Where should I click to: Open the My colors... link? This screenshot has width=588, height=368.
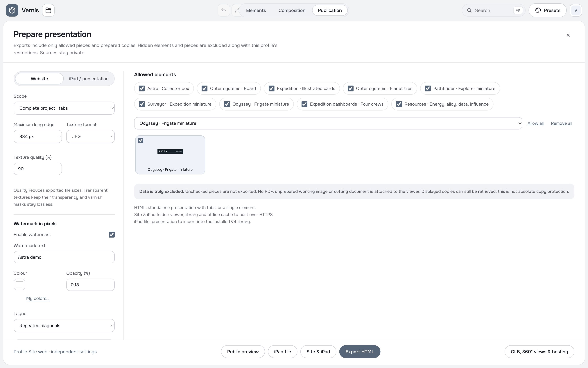(38, 298)
